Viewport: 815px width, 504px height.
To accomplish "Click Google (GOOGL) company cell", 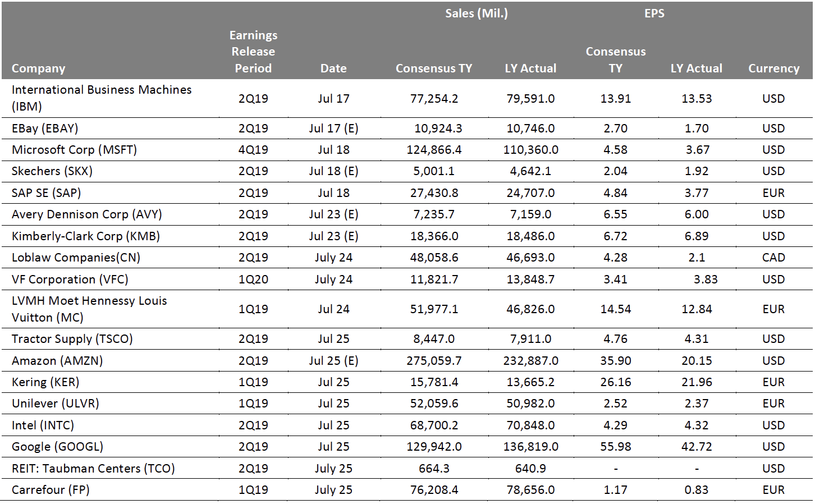I will pos(57,447).
